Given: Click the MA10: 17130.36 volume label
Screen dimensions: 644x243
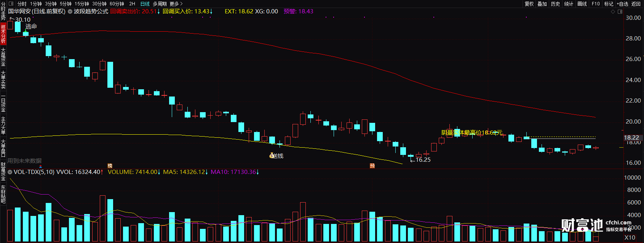Looking at the screenshot, I should [235, 172].
